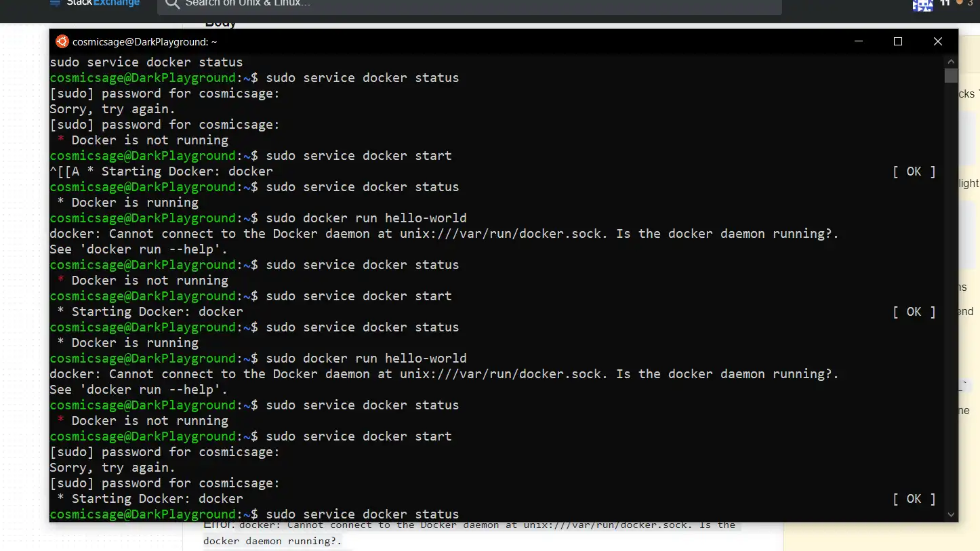Click the magnifier icon in the search box
Image resolution: width=980 pixels, height=551 pixels.
(x=172, y=4)
